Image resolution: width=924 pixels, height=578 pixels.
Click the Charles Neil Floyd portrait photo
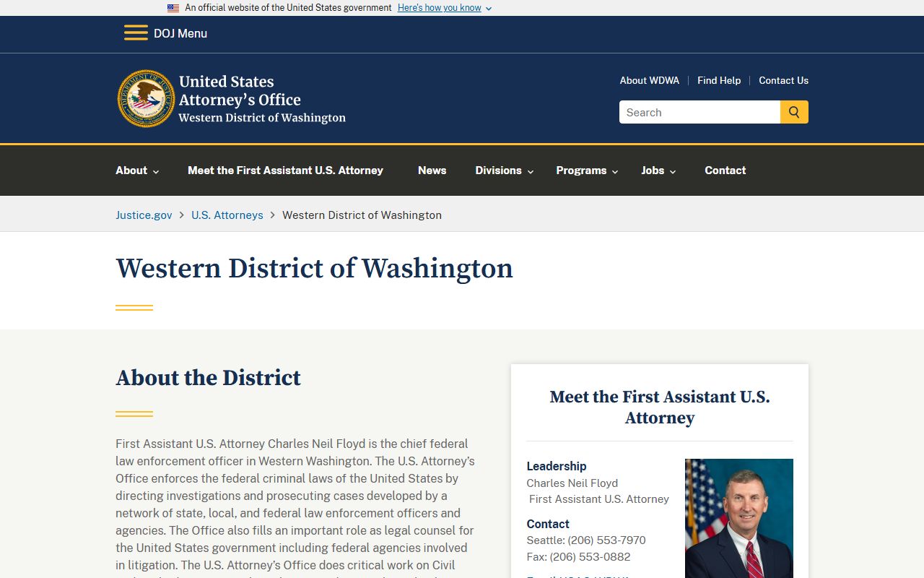[x=739, y=518]
